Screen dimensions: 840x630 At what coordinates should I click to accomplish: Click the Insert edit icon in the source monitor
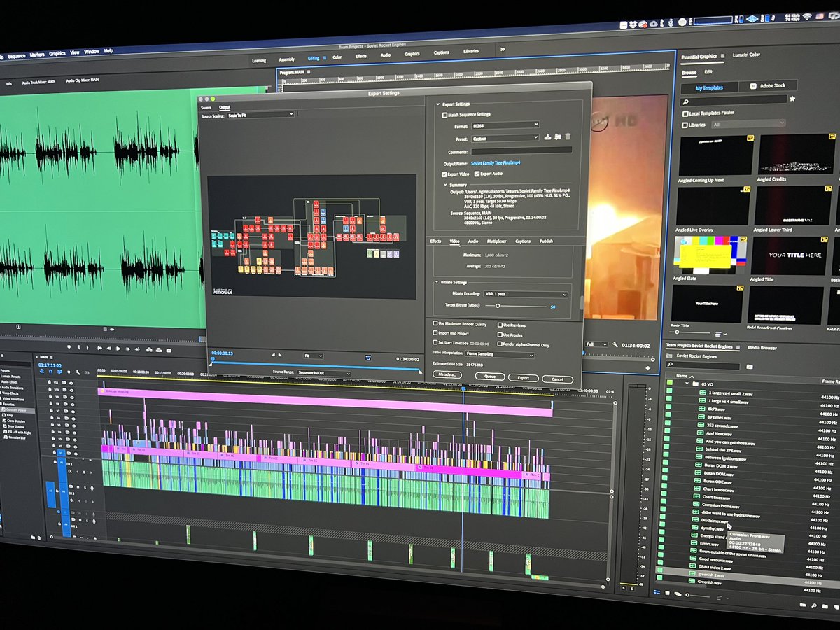pyautogui.click(x=149, y=349)
